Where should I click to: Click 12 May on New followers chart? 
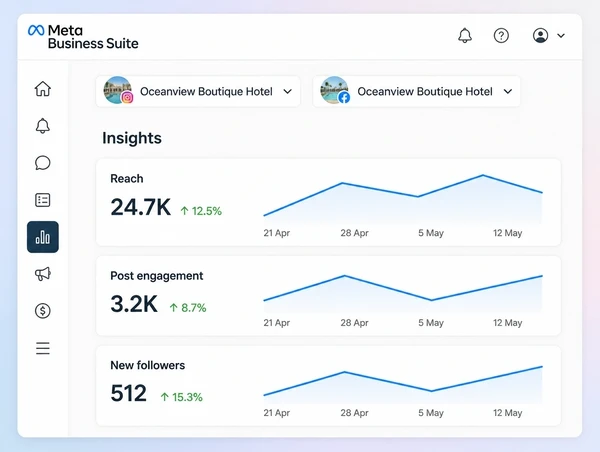pos(507,413)
